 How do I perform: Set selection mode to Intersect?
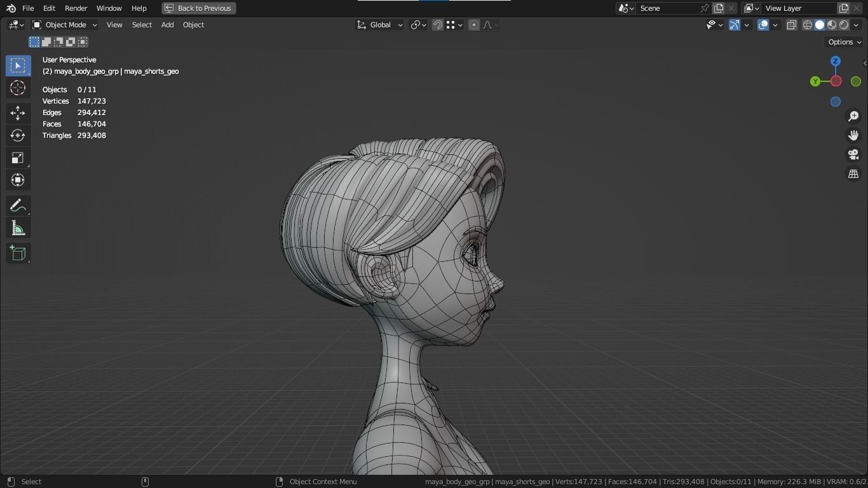point(83,42)
